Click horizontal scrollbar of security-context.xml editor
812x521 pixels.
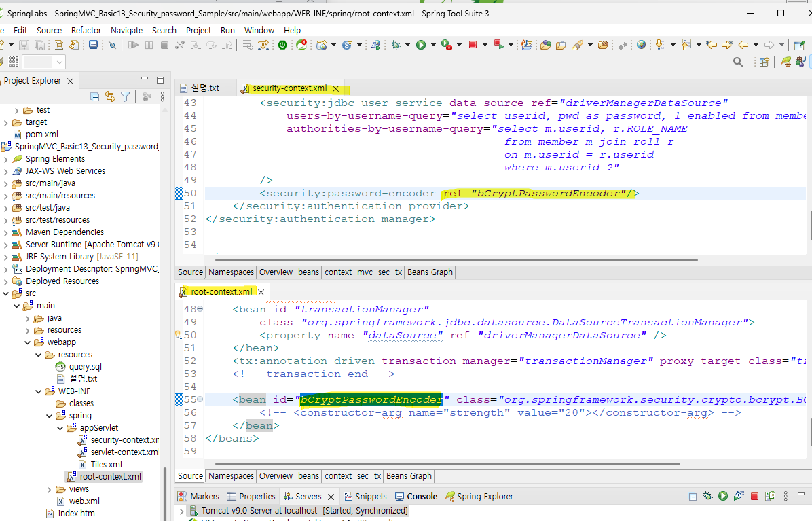coord(456,260)
